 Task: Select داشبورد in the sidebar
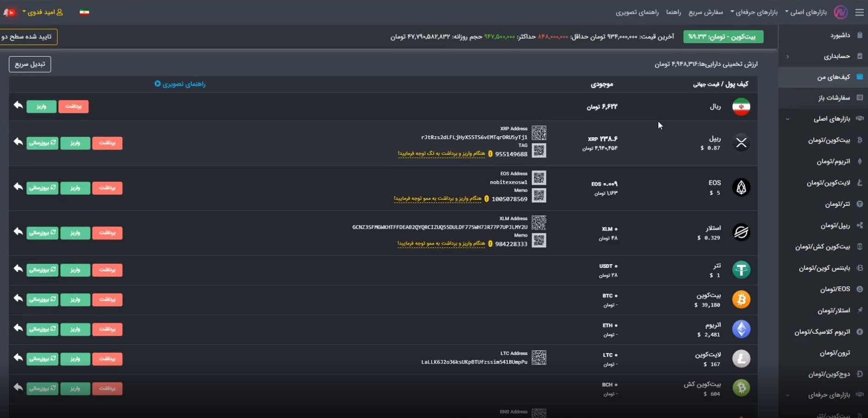point(840,35)
